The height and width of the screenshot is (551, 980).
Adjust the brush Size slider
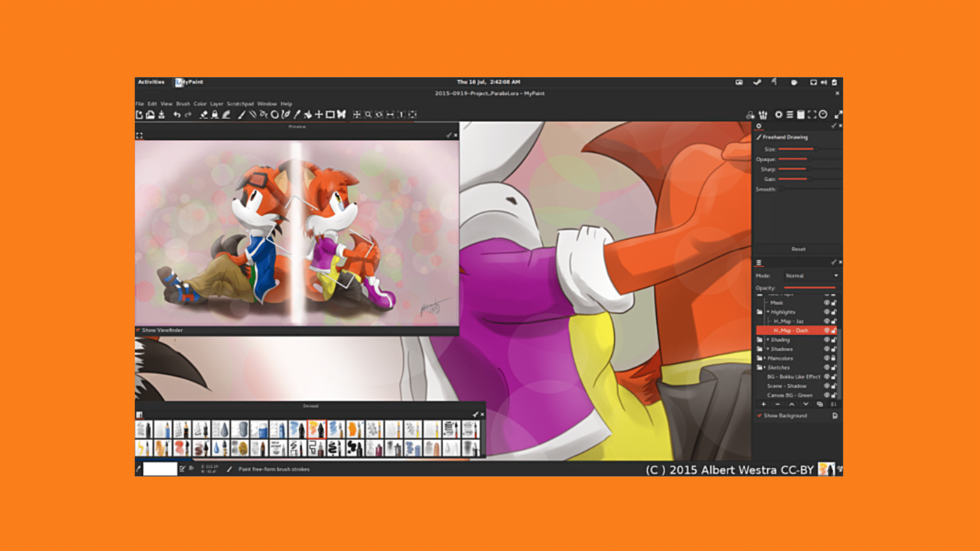(809, 149)
